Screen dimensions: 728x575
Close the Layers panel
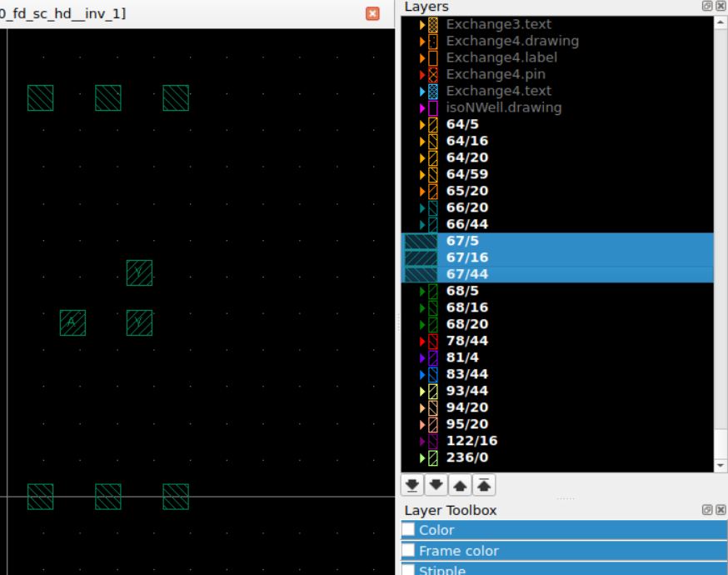[721, 7]
